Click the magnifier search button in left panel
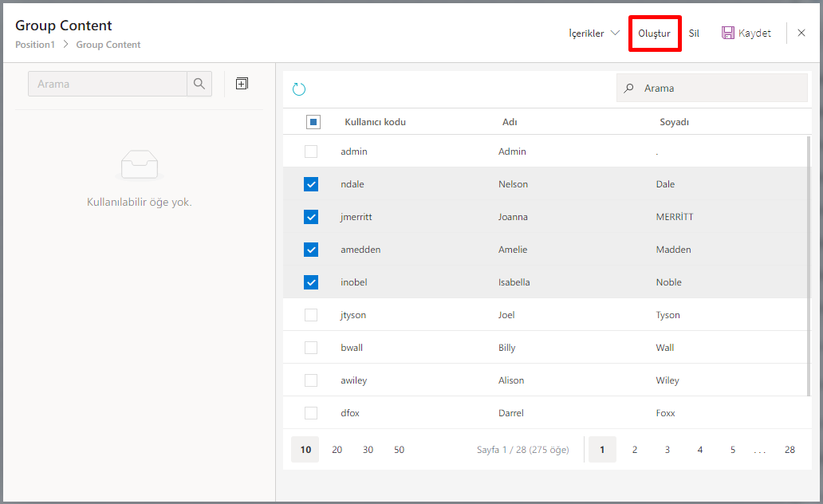823x504 pixels. pos(199,84)
